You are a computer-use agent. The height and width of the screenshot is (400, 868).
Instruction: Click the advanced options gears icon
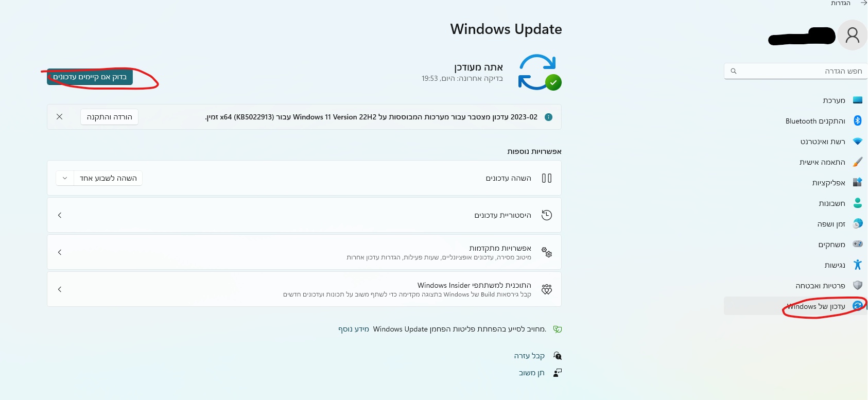coord(547,252)
